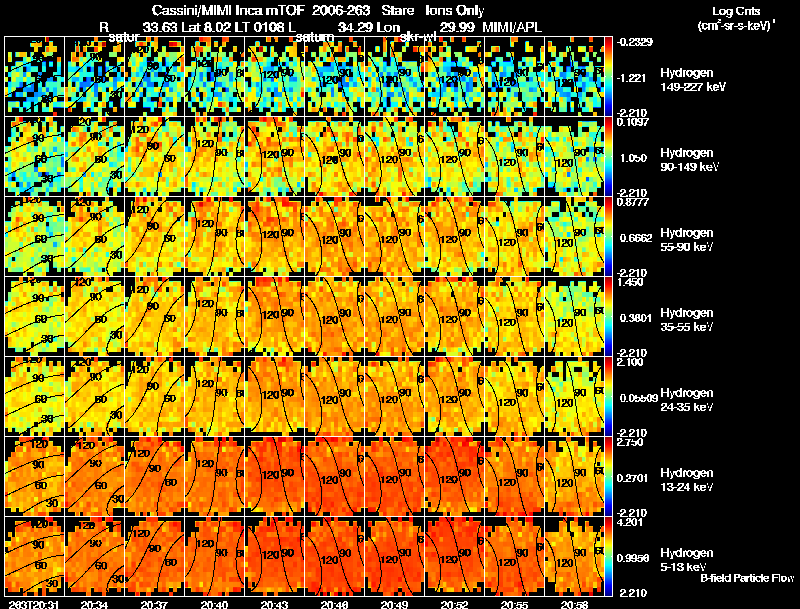Click the 2.750 colorbar value
Image resolution: width=800 pixels, height=609 pixels.
[x=631, y=442]
